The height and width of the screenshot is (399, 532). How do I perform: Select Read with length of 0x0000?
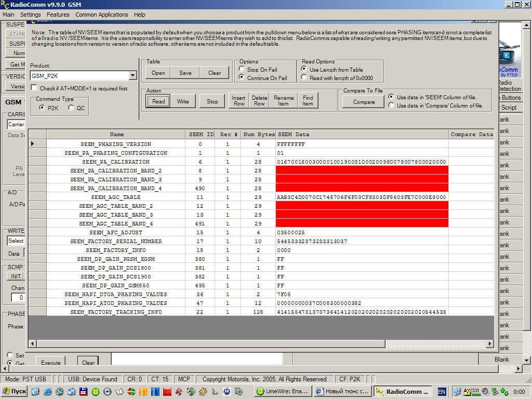tap(304, 77)
